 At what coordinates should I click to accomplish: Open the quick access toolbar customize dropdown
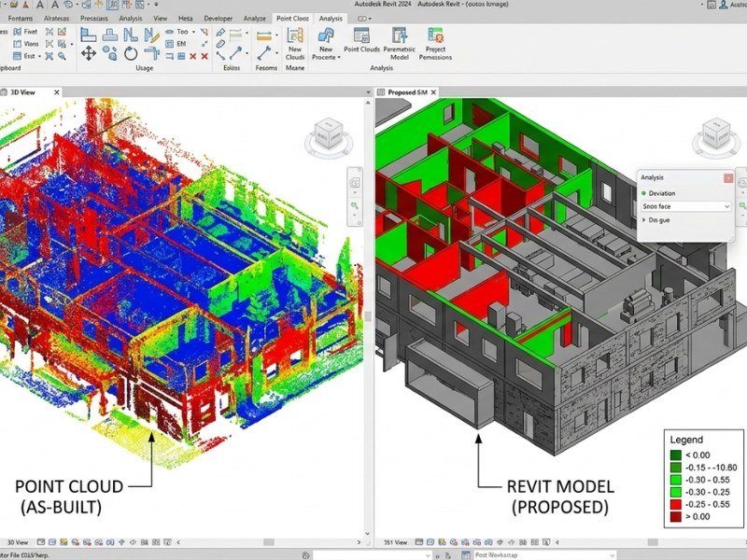(156, 5)
